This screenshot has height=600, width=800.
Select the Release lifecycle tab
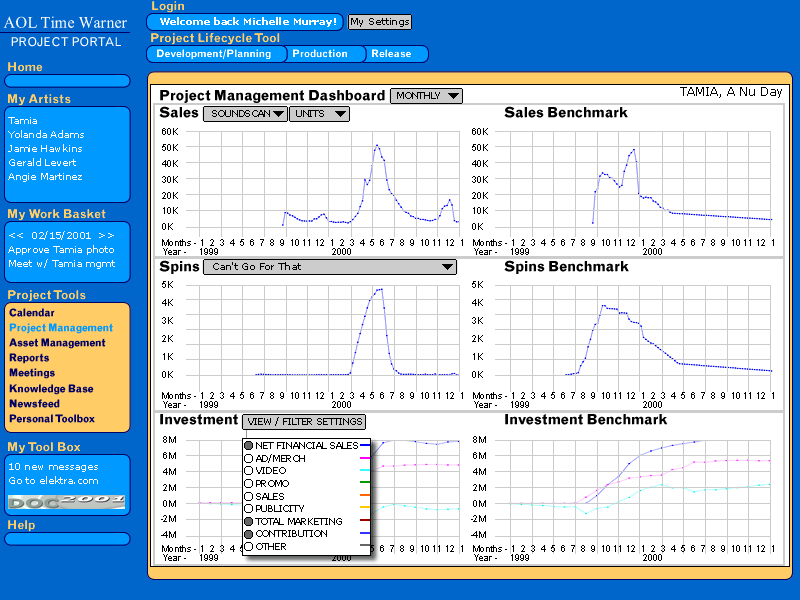[391, 54]
